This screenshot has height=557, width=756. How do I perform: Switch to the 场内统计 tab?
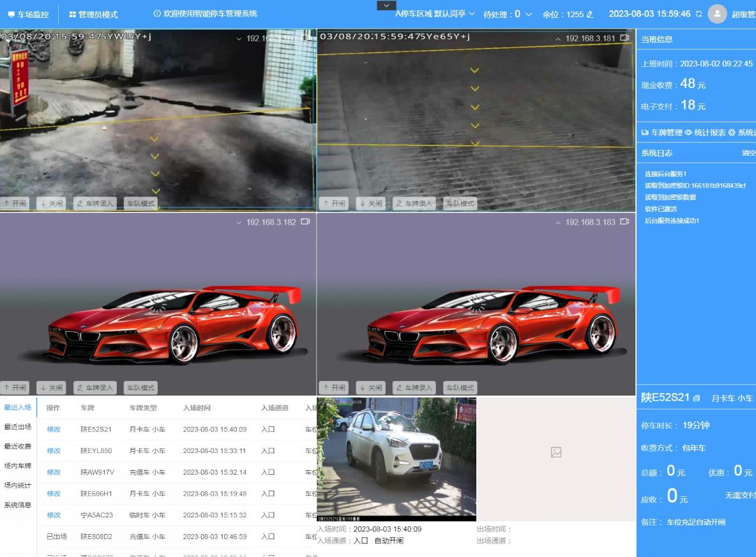pyautogui.click(x=18, y=485)
